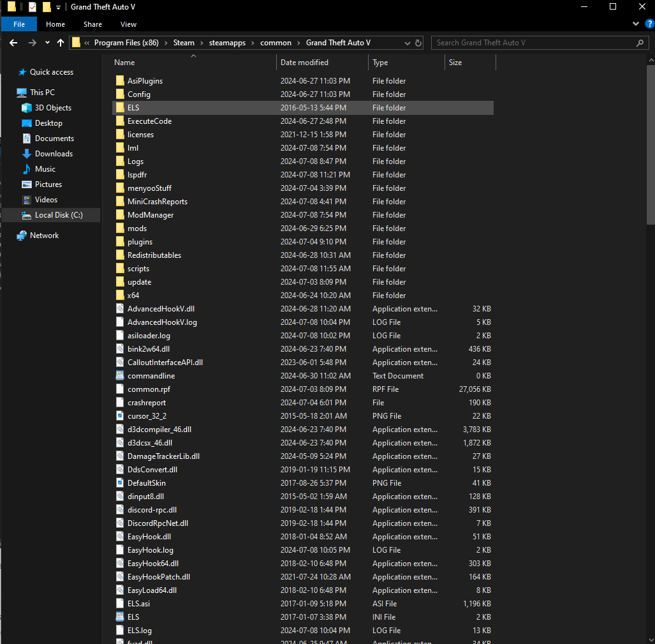Open the Quick Access Toolbar customize dropdown

pos(59,7)
